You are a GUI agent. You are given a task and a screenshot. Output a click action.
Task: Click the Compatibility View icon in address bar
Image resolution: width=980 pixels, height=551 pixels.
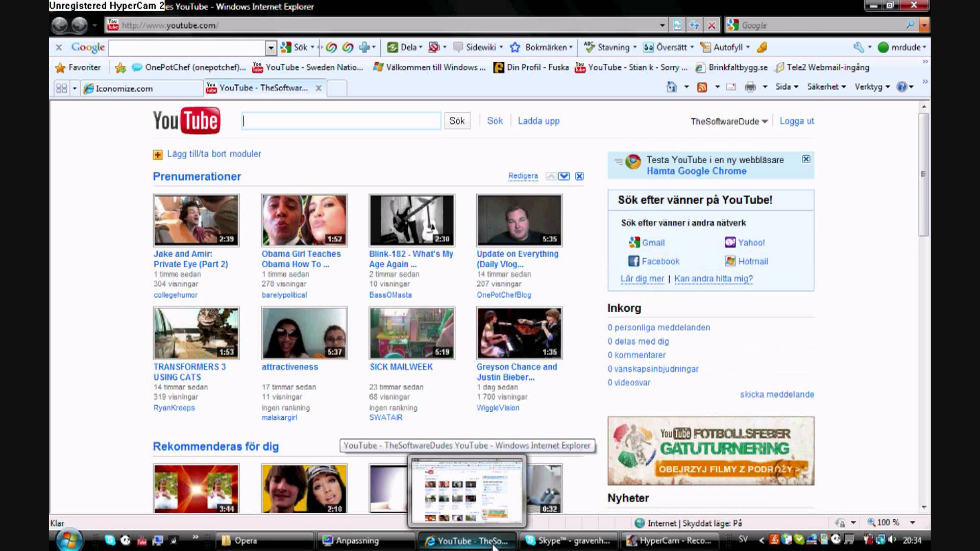(x=677, y=25)
